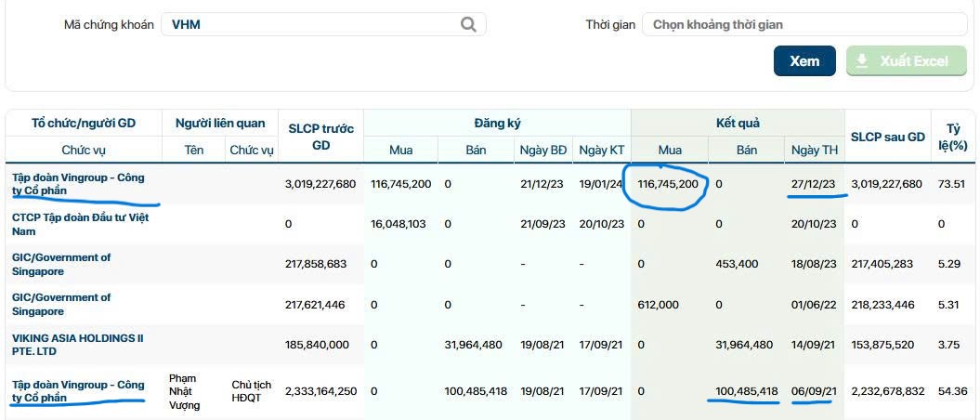
Task: Click the circled 116,745,200 result cell
Action: 667,184
